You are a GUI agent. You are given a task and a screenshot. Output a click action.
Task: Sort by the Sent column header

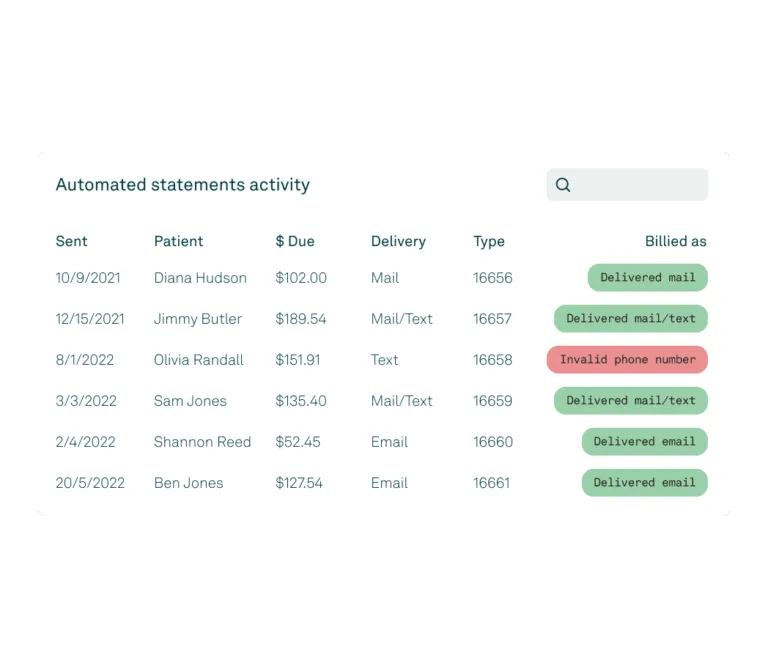tap(71, 241)
